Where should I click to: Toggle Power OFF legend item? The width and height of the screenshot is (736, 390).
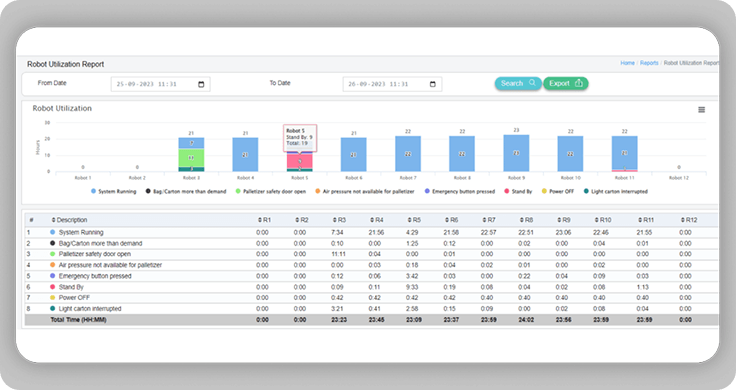click(558, 191)
